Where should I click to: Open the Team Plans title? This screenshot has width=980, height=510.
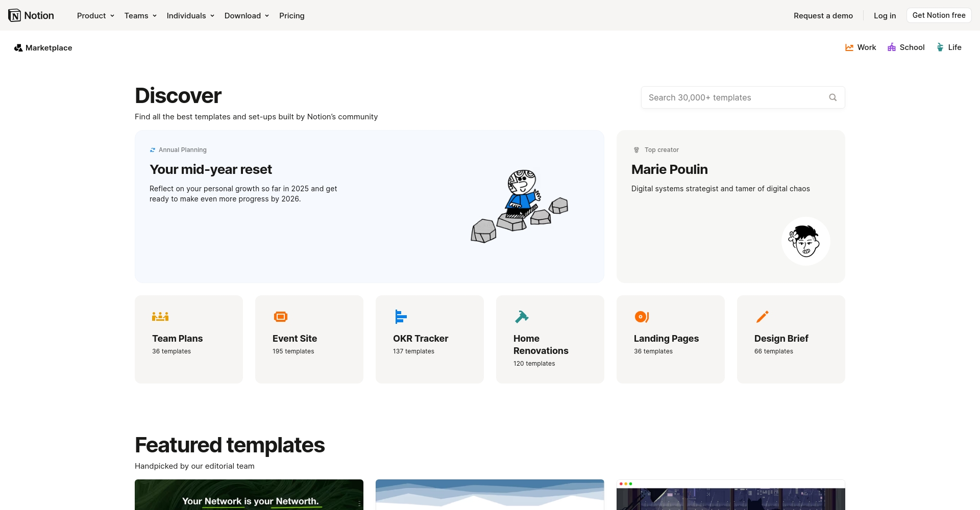click(x=178, y=339)
